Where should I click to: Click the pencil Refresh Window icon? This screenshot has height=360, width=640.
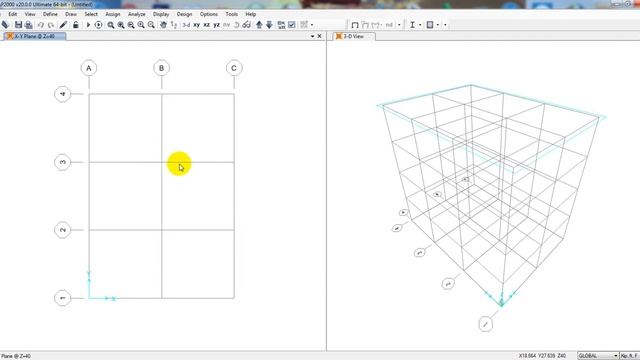coord(63,25)
